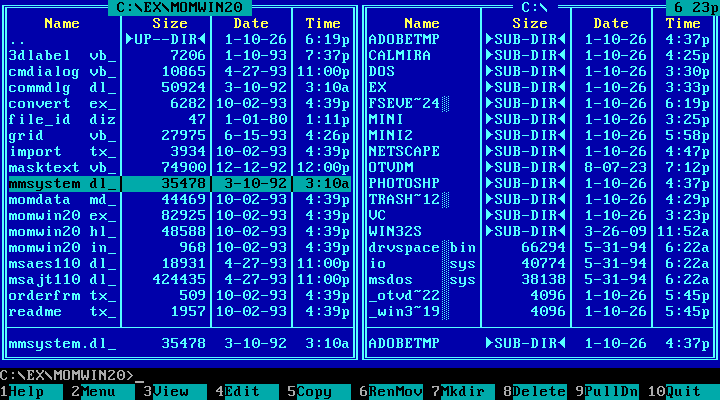Select the WIN32S folder entry

396,231
